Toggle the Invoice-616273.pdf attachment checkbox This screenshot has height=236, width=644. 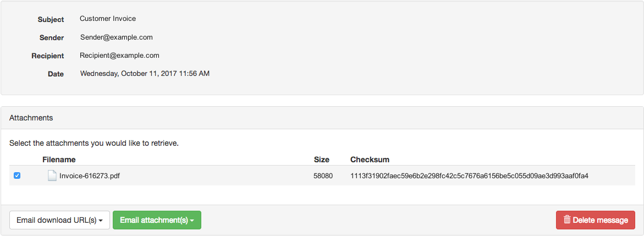click(x=17, y=175)
